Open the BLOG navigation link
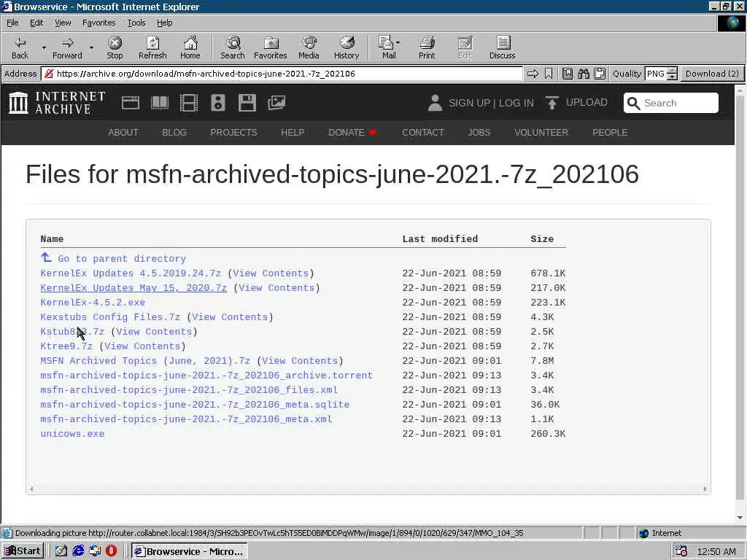The width and height of the screenshot is (747, 560). tap(174, 133)
